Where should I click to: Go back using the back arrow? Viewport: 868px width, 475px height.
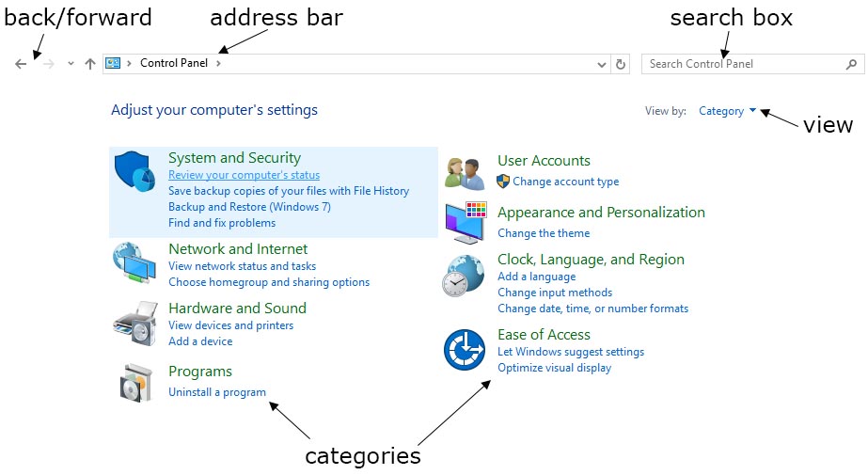pyautogui.click(x=21, y=64)
